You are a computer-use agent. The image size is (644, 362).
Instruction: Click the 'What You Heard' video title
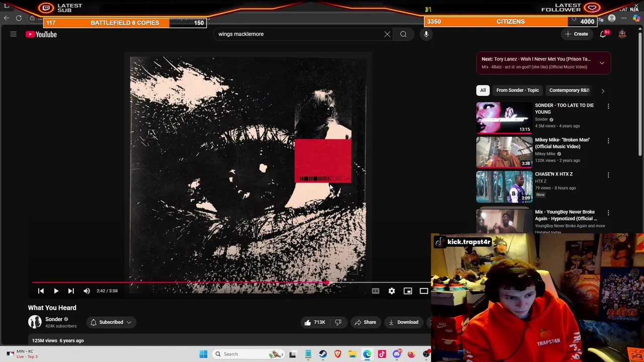(x=52, y=308)
